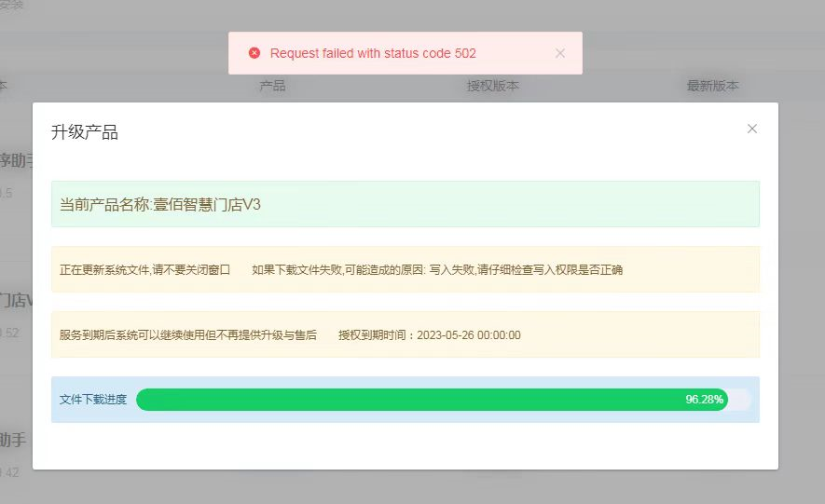Click the 如果下载文件失败 cause message
The image size is (825, 504).
click(437, 269)
